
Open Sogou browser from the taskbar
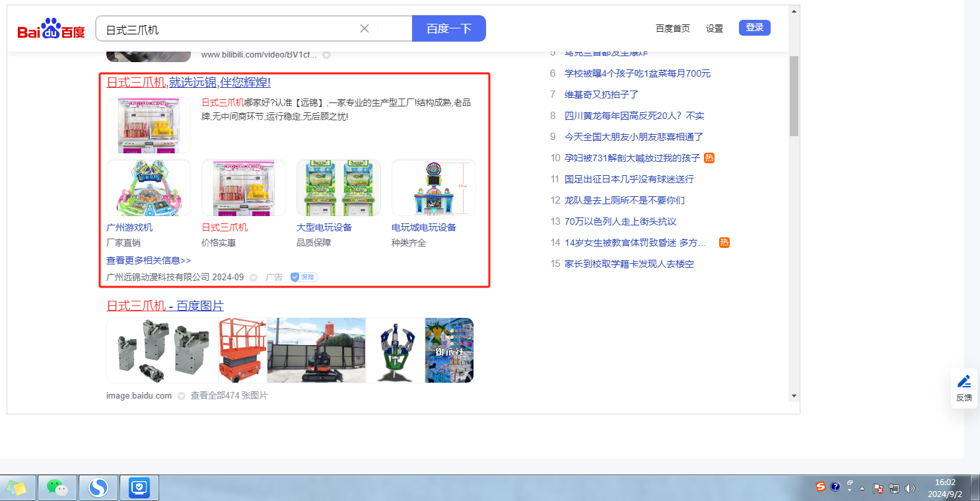tap(98, 488)
